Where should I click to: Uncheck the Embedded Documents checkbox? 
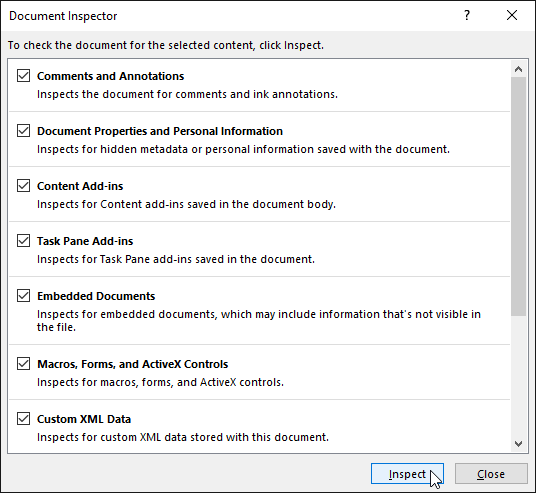[x=23, y=296]
